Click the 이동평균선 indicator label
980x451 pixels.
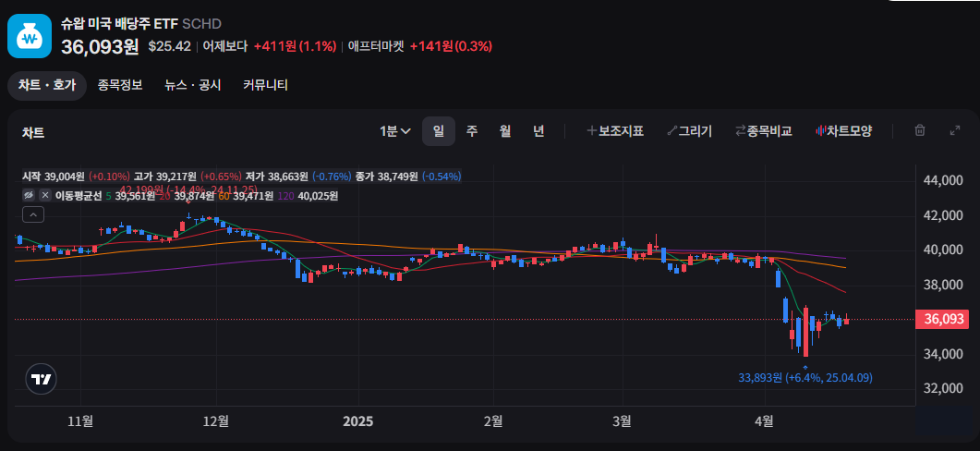tap(79, 196)
